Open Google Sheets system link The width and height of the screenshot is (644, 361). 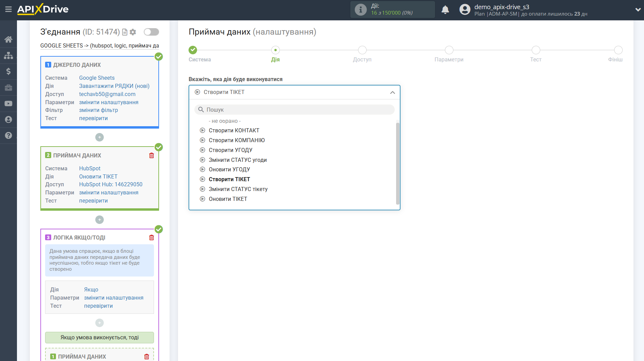click(x=97, y=78)
